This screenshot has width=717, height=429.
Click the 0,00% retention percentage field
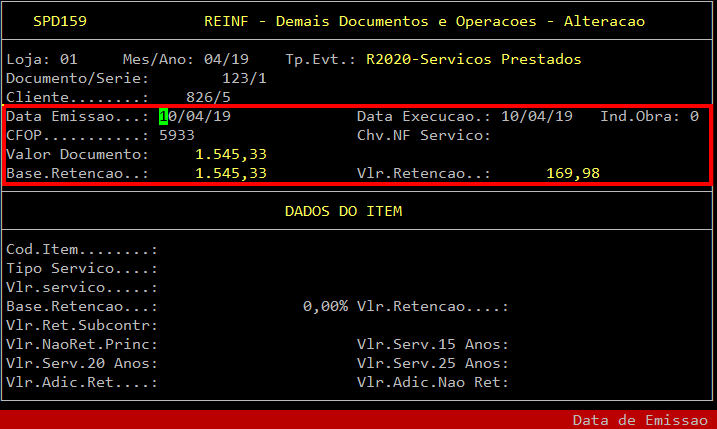[x=324, y=307]
